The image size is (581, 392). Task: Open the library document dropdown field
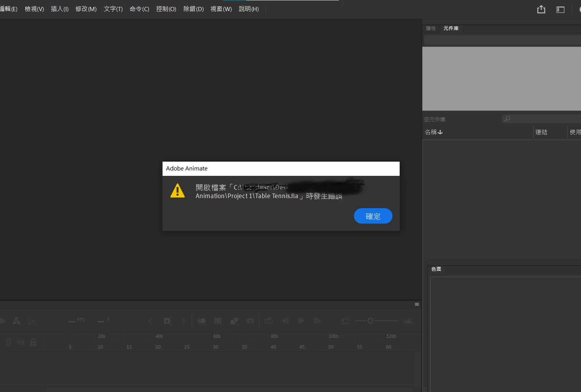[502, 40]
